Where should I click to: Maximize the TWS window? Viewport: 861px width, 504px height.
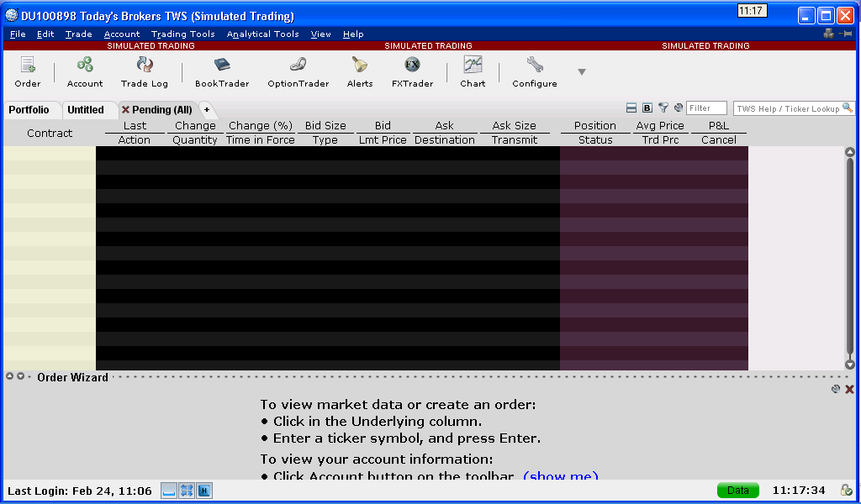(x=826, y=15)
